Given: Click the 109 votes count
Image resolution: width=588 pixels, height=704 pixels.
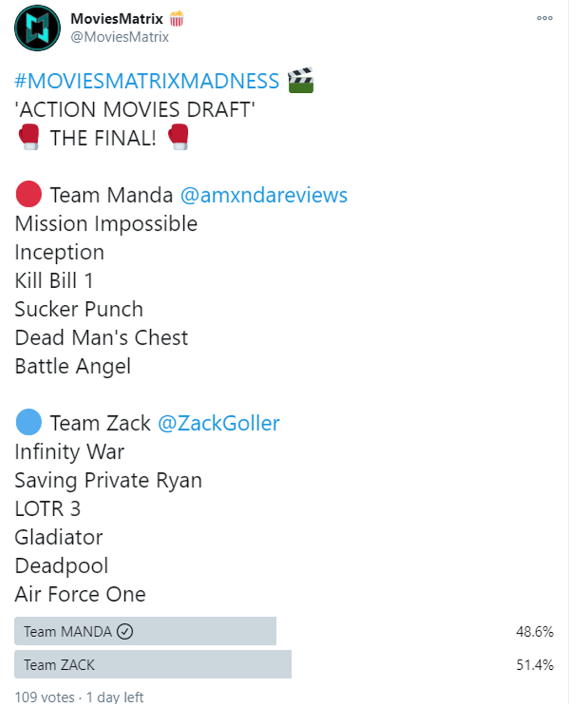Looking at the screenshot, I should pyautogui.click(x=45, y=697).
